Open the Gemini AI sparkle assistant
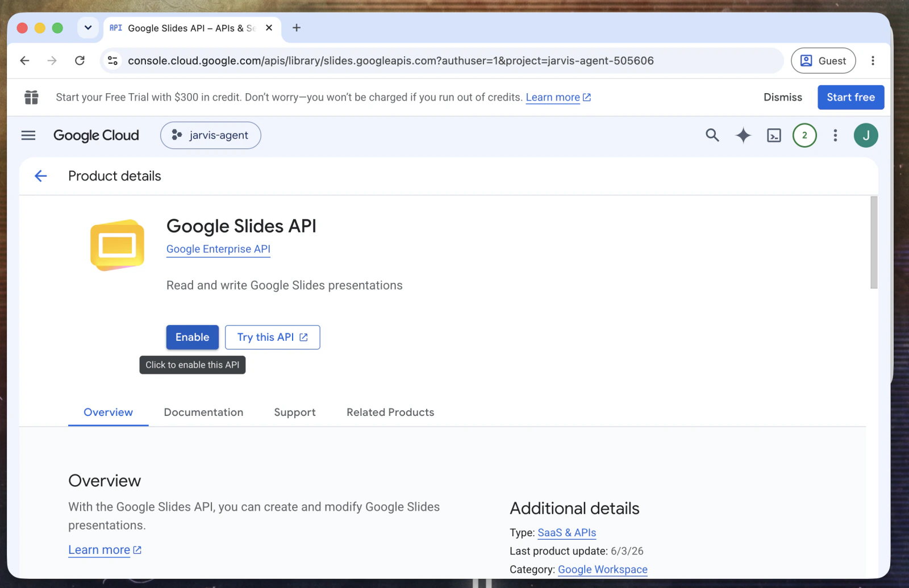This screenshot has width=909, height=588. pyautogui.click(x=743, y=135)
